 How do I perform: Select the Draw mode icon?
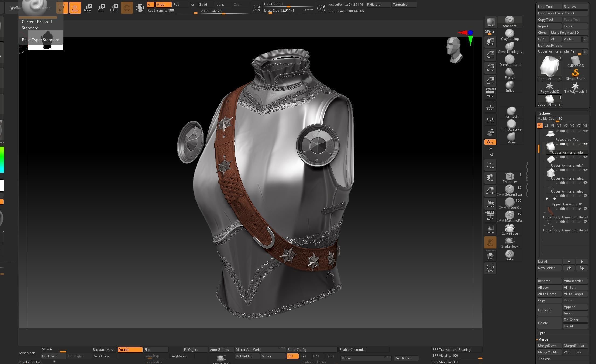point(75,8)
